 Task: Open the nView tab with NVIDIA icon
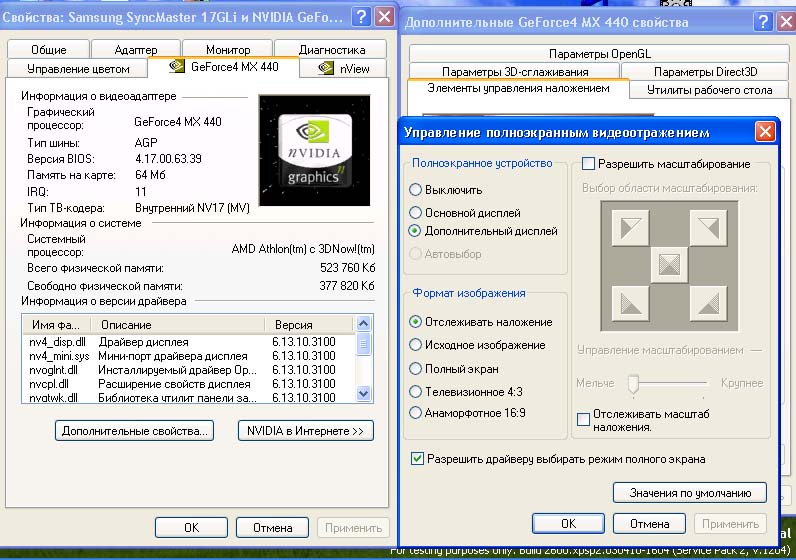pyautogui.click(x=343, y=68)
